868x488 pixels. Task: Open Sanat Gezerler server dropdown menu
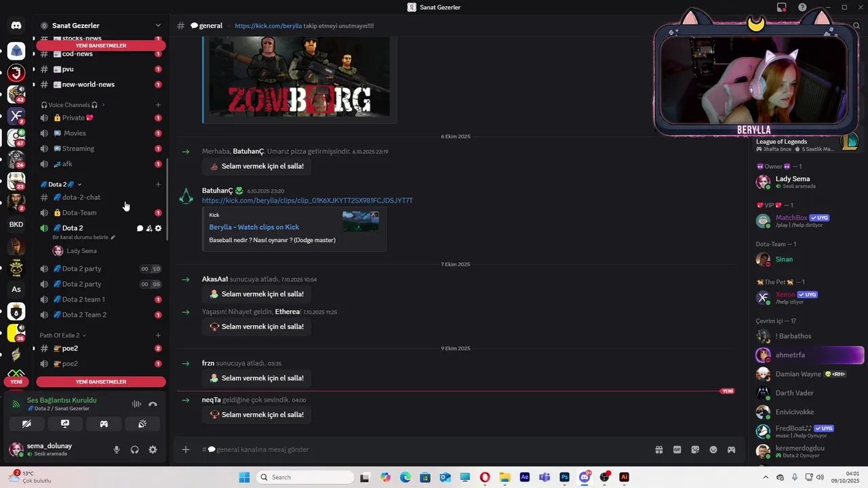158,26
